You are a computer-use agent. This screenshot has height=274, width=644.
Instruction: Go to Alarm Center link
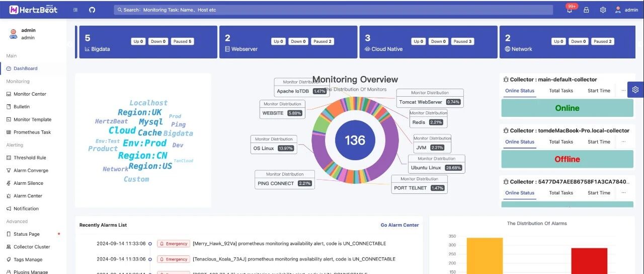[399, 225]
